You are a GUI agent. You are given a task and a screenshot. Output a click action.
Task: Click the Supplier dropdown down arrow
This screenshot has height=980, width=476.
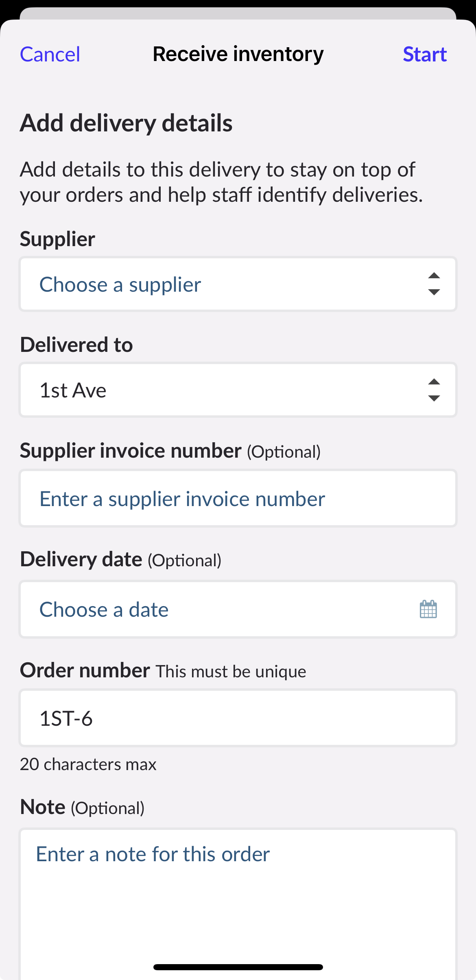pos(434,292)
